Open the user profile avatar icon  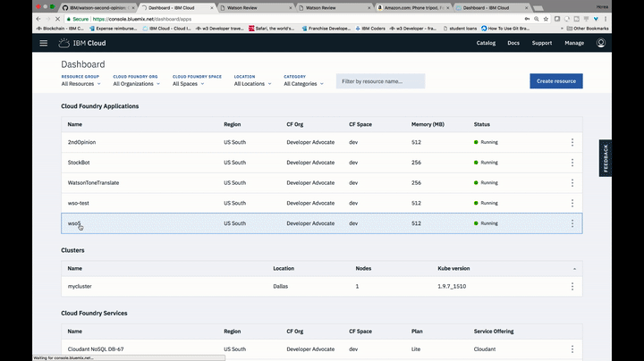point(600,43)
